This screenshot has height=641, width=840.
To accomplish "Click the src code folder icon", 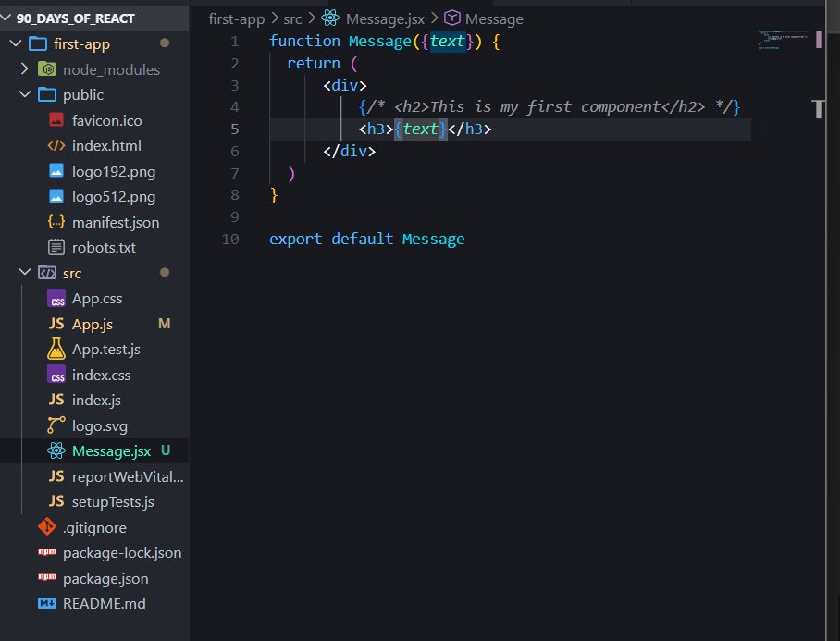I will 47,273.
